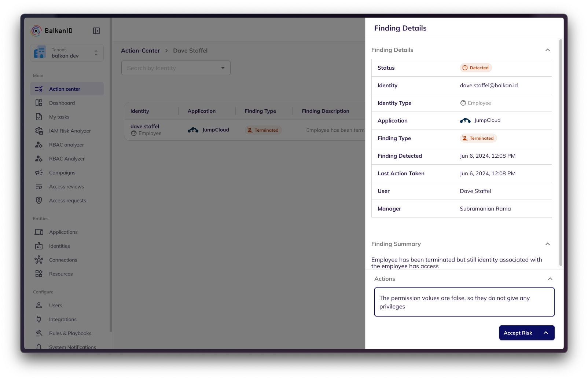Click the Campaigns megaphone icon
Screen dimensions: 588x380
pos(39,172)
